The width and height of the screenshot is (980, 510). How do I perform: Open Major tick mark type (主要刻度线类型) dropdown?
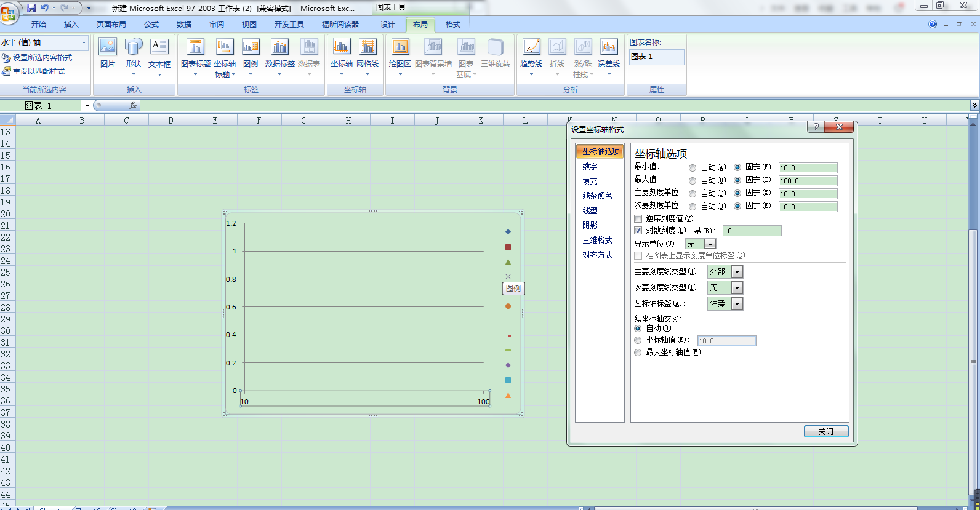737,272
